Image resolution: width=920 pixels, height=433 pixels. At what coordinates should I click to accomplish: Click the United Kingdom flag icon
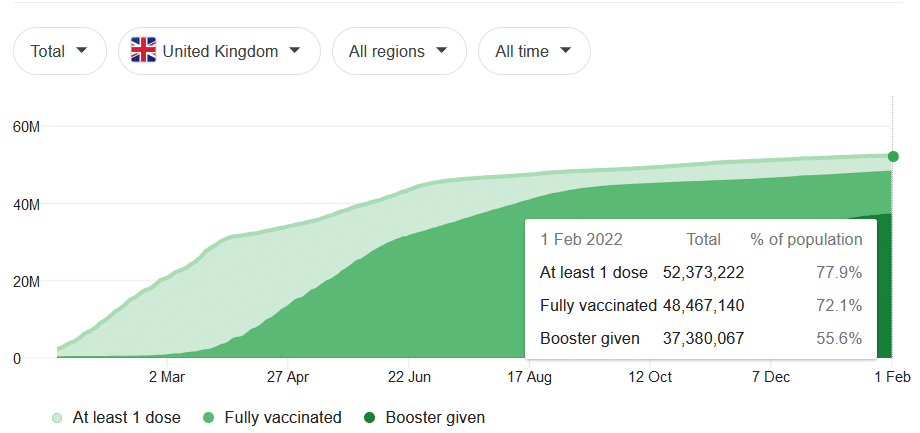click(144, 51)
